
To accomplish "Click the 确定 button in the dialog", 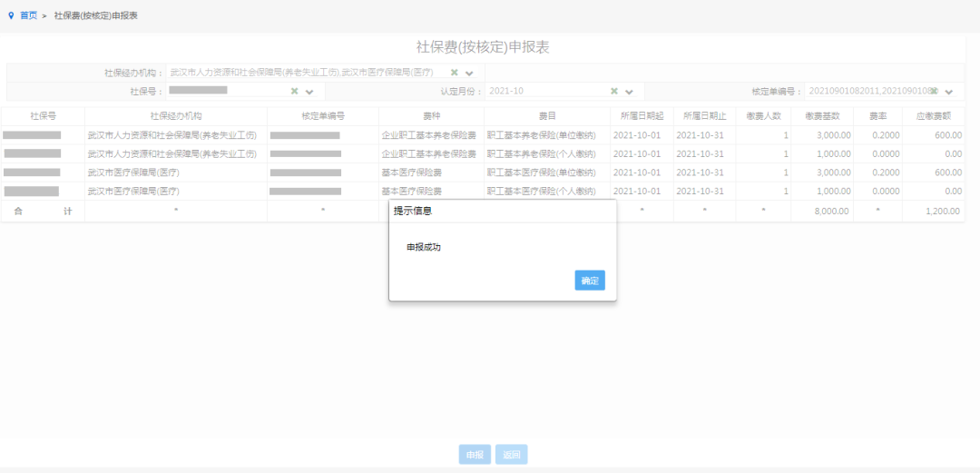I will coord(590,281).
